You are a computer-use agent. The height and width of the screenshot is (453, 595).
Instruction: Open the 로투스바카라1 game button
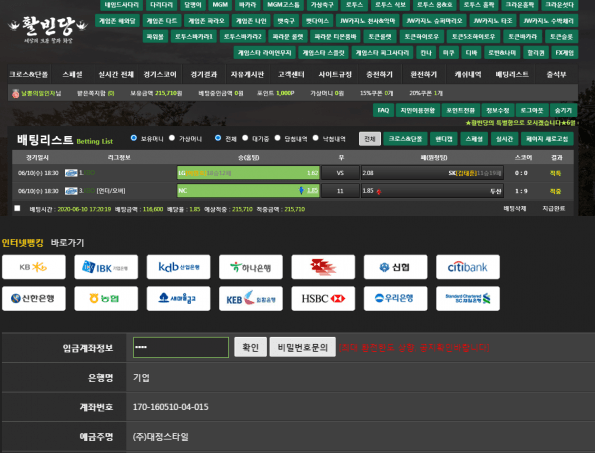(194, 37)
